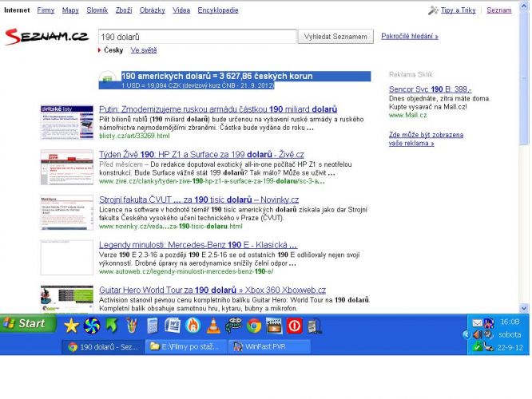
Task: Open the Guitar Hero World Tour result link
Action: pyautogui.click(x=212, y=290)
